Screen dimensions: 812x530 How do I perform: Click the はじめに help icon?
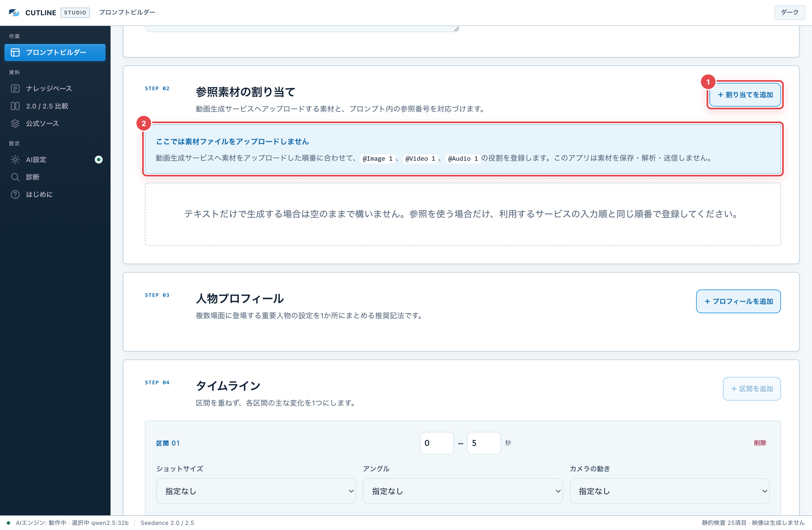(15, 195)
